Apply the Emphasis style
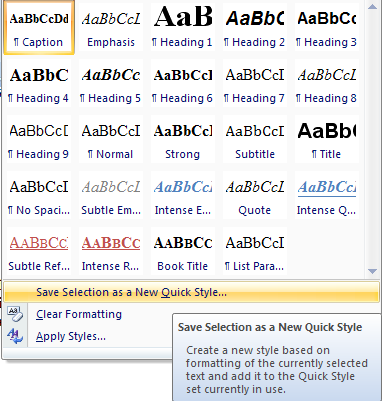Viewport: 382px width, 401px height. (x=111, y=27)
